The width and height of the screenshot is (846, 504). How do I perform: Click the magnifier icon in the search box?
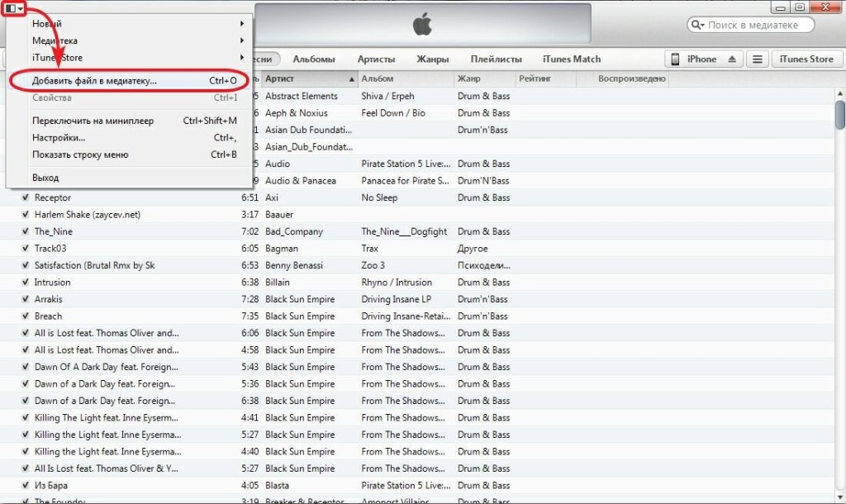[698, 26]
